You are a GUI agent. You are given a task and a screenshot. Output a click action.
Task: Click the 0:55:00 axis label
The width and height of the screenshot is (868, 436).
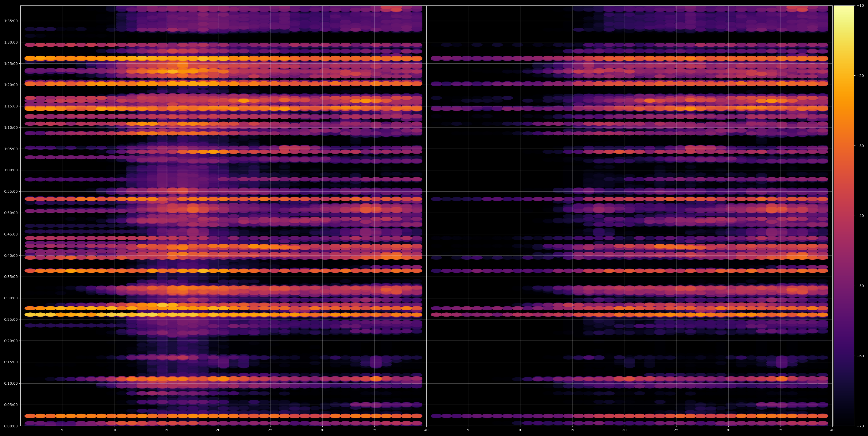11,191
